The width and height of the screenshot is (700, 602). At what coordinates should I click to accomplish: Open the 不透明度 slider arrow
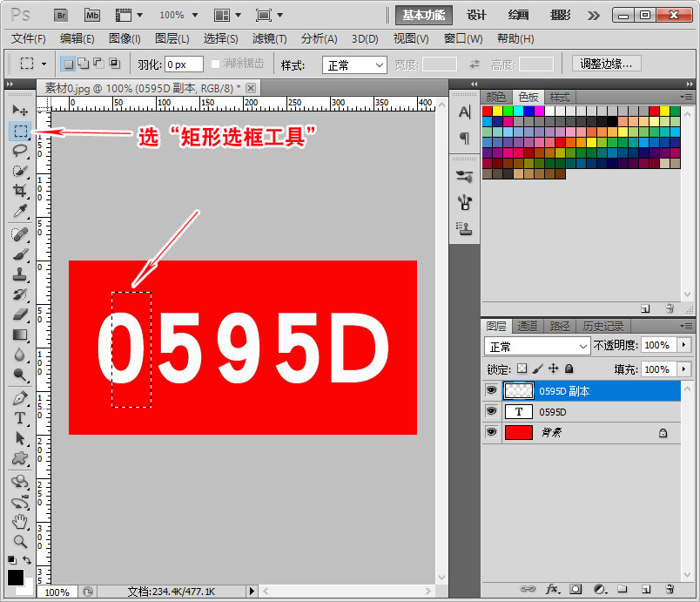pos(683,345)
